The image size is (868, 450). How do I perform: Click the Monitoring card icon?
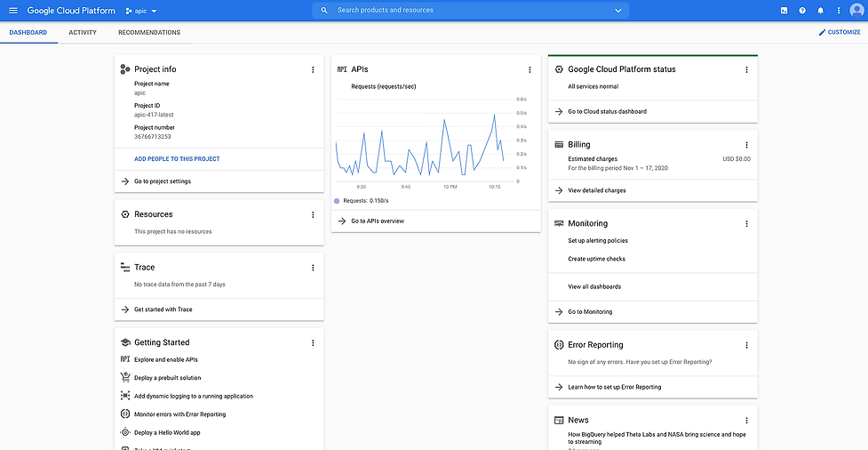coord(559,223)
